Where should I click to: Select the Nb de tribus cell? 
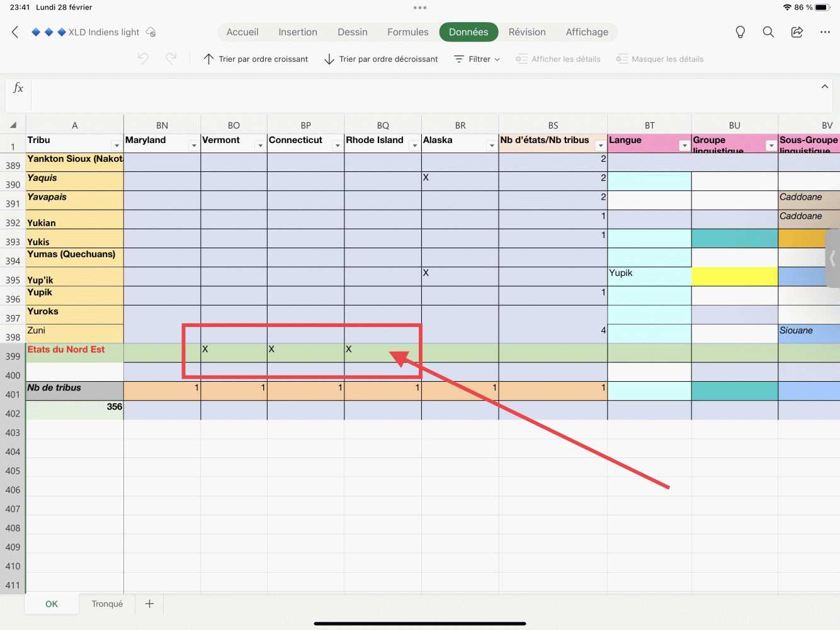74,391
